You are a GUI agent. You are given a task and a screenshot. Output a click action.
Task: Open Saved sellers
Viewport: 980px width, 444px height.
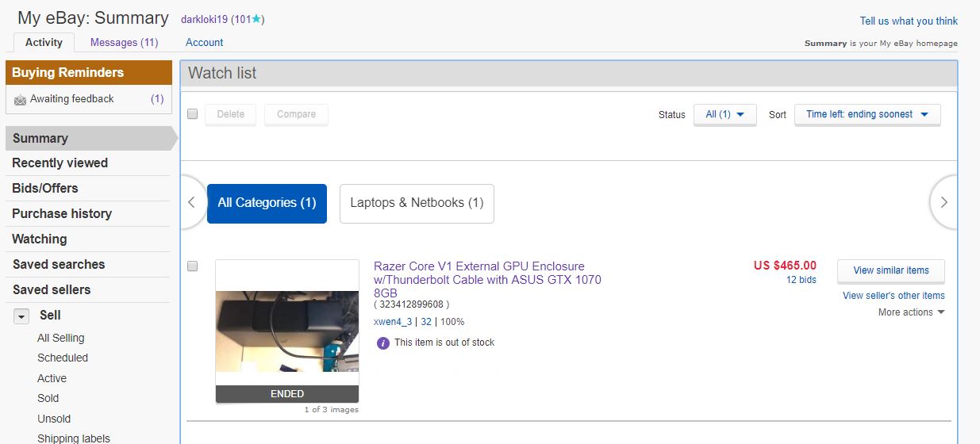(x=52, y=289)
